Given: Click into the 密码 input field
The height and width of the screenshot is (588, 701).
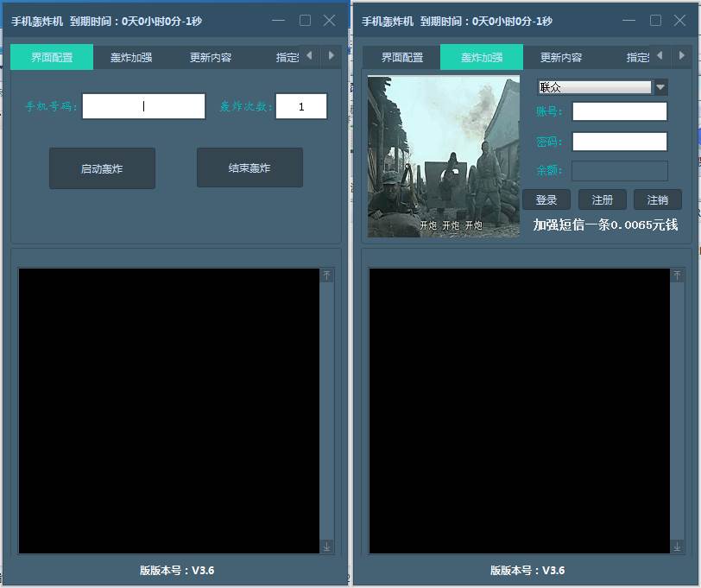Looking at the screenshot, I should (619, 142).
